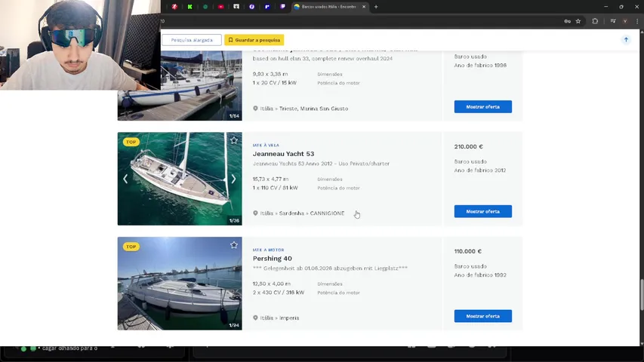Open the Jeanneau Yacht 53 listing title
Viewport: 644px width, 362px height.
(x=283, y=154)
